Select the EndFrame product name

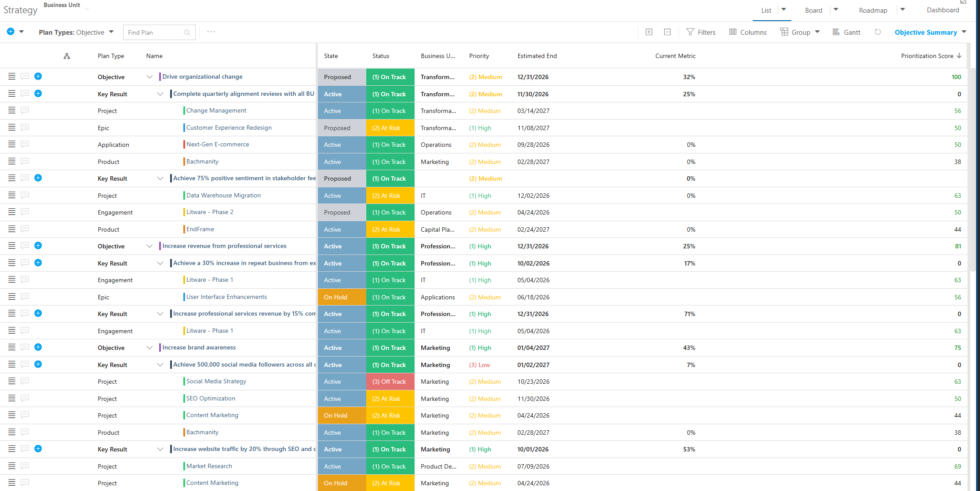200,229
